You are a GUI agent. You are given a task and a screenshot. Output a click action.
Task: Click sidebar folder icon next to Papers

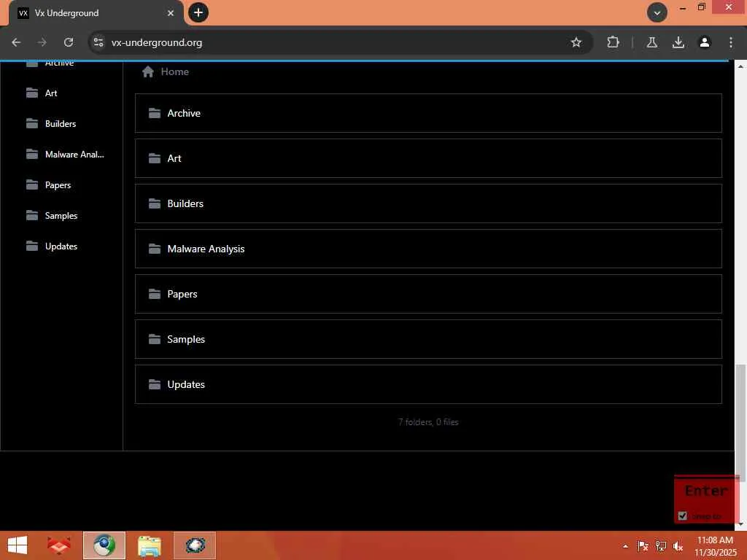pyautogui.click(x=32, y=184)
